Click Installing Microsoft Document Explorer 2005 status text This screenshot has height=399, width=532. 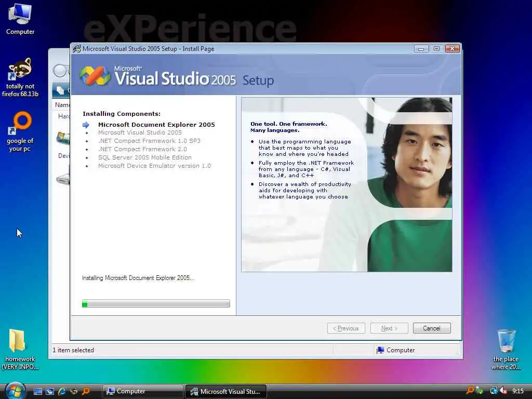pyautogui.click(x=138, y=278)
